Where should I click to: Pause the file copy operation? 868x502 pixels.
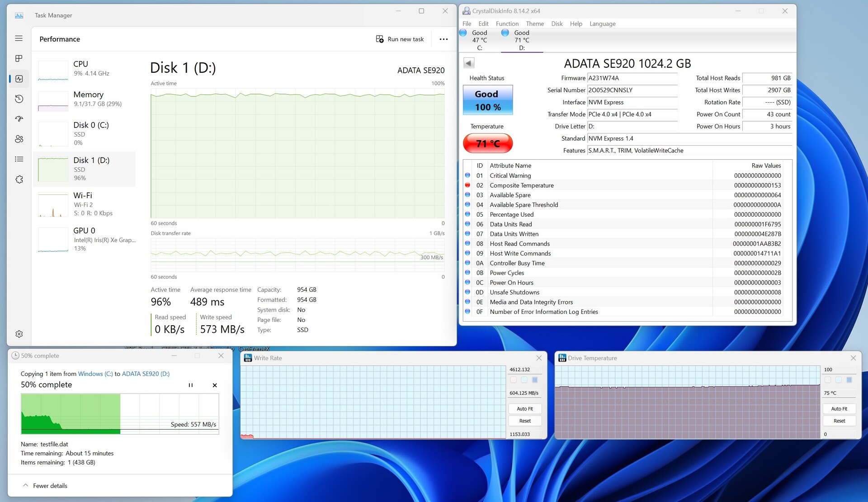191,385
